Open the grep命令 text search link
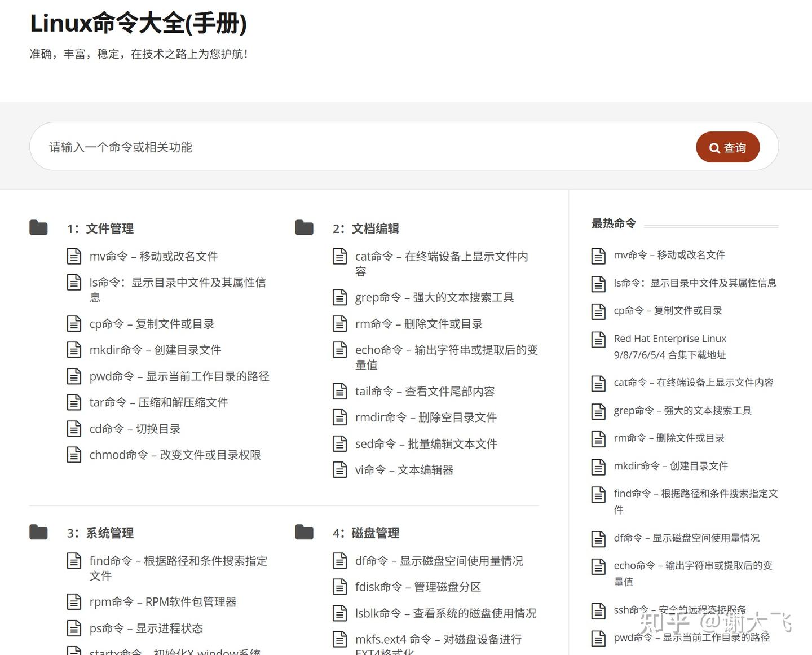This screenshot has height=655, width=812. (433, 297)
